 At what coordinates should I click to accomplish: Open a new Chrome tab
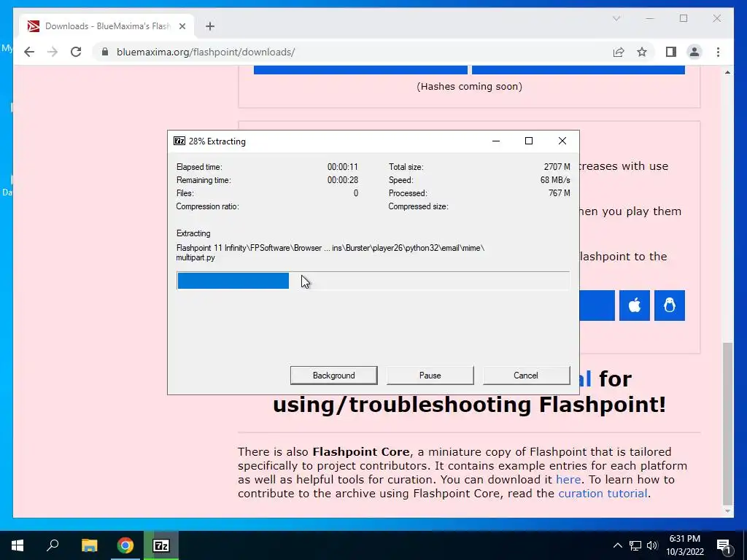(x=210, y=26)
